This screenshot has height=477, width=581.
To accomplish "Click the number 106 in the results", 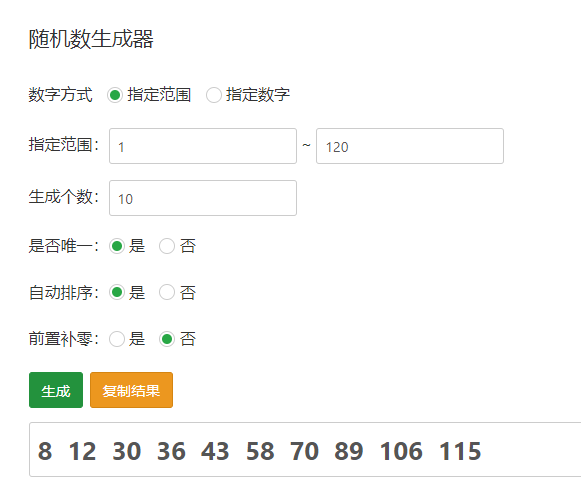I will (401, 451).
